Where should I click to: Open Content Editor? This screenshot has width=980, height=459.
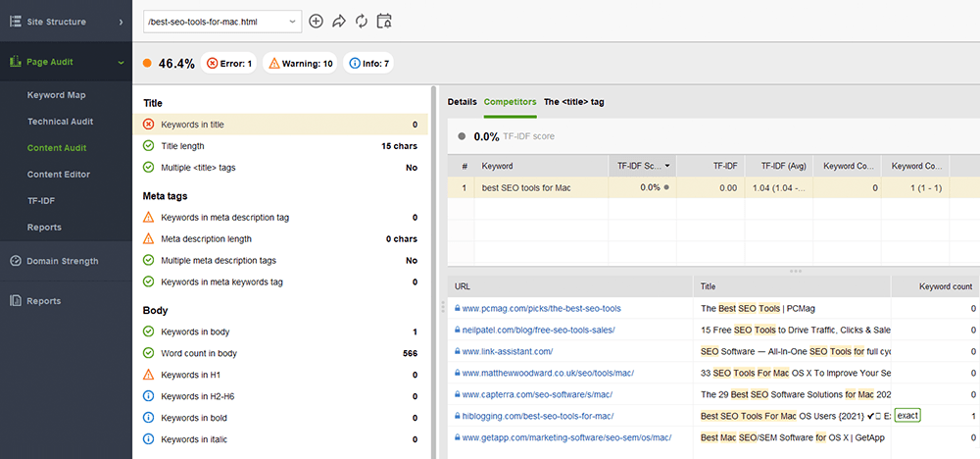(x=59, y=175)
